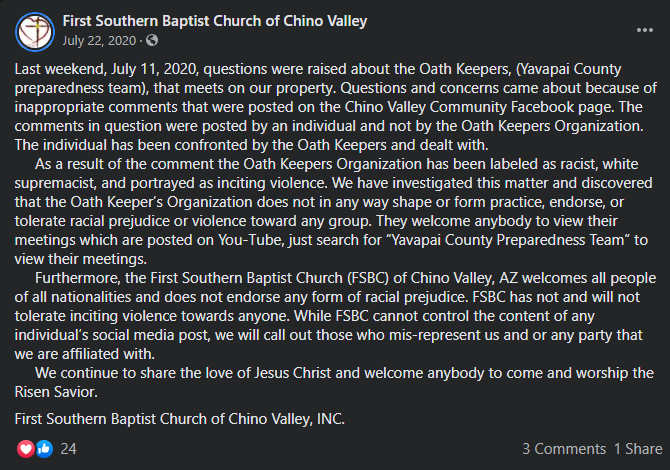670x470 pixels.
Task: Open the three-dot post options menu
Action: click(644, 30)
